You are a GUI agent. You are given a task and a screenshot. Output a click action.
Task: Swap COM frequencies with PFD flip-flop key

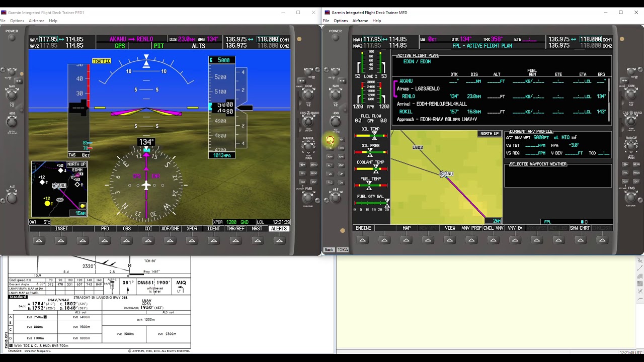(302, 80)
